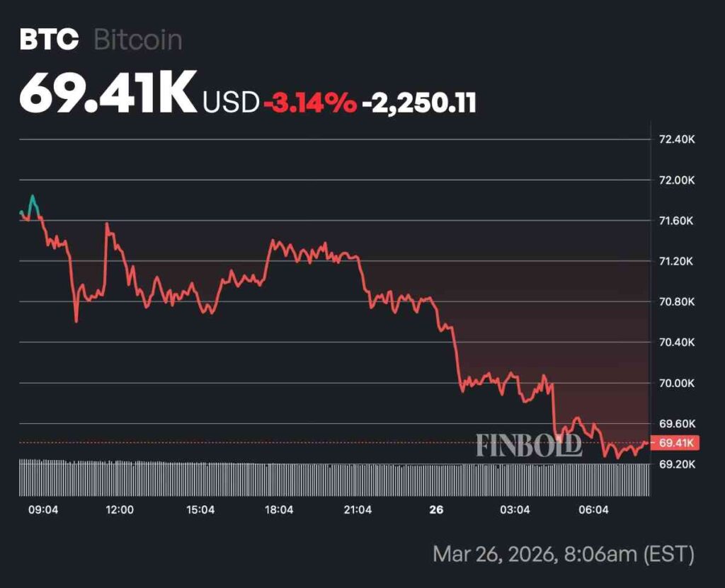Click the 72.40K price axis label
725x588 pixels.
[x=678, y=139]
